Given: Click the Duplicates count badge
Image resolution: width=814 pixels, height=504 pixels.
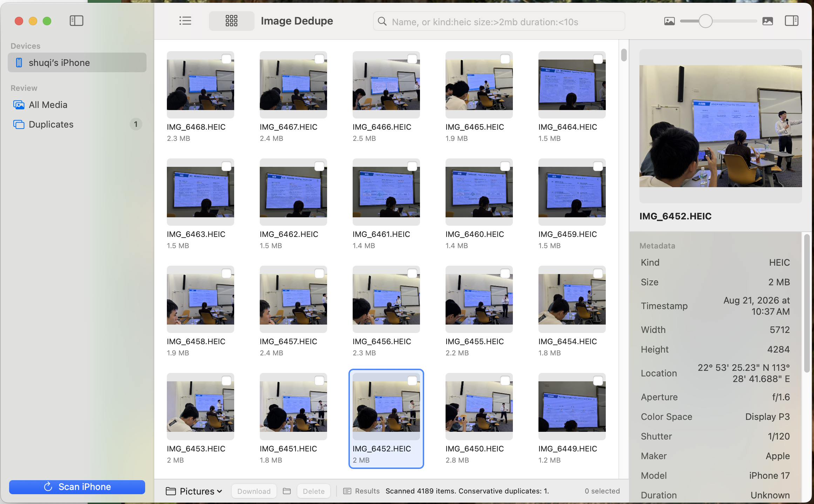Looking at the screenshot, I should [136, 124].
